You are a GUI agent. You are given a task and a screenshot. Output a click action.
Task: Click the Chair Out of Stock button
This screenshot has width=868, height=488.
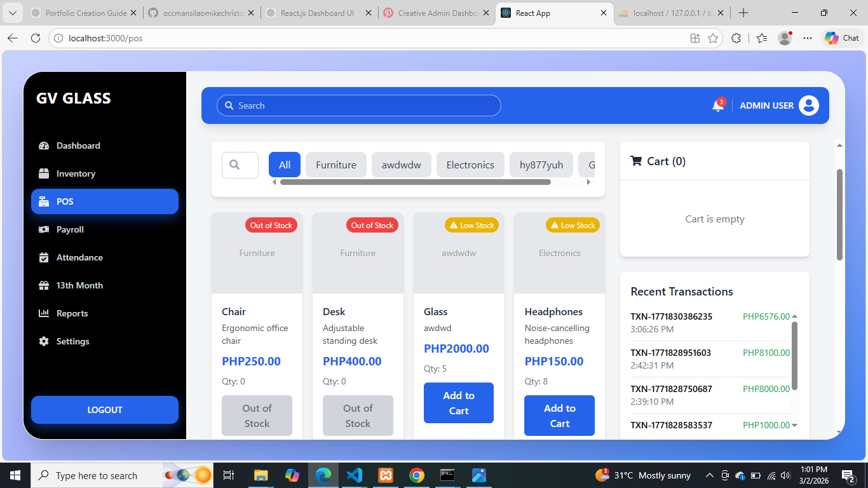[257, 416]
